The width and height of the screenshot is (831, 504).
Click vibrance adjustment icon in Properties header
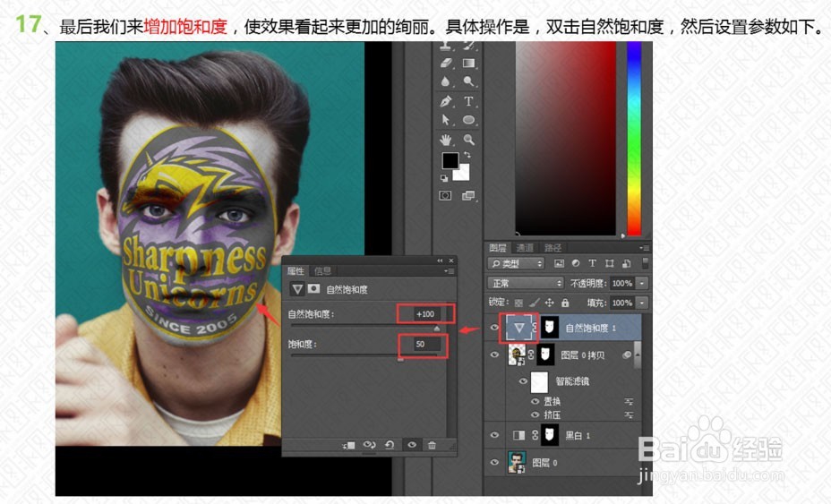click(297, 289)
